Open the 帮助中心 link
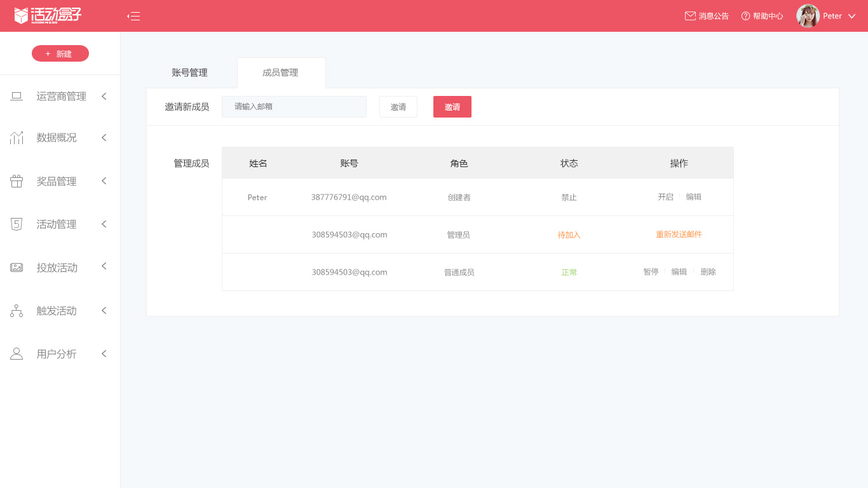 [x=768, y=16]
